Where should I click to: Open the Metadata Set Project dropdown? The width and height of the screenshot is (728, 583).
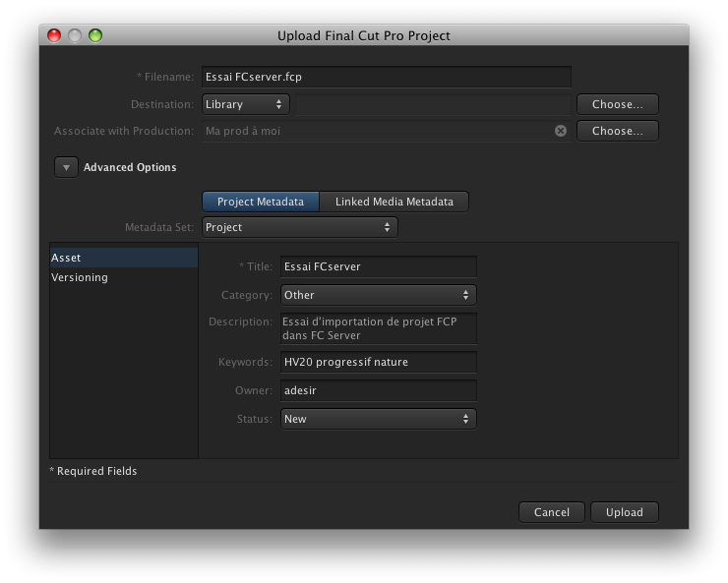coord(300,227)
